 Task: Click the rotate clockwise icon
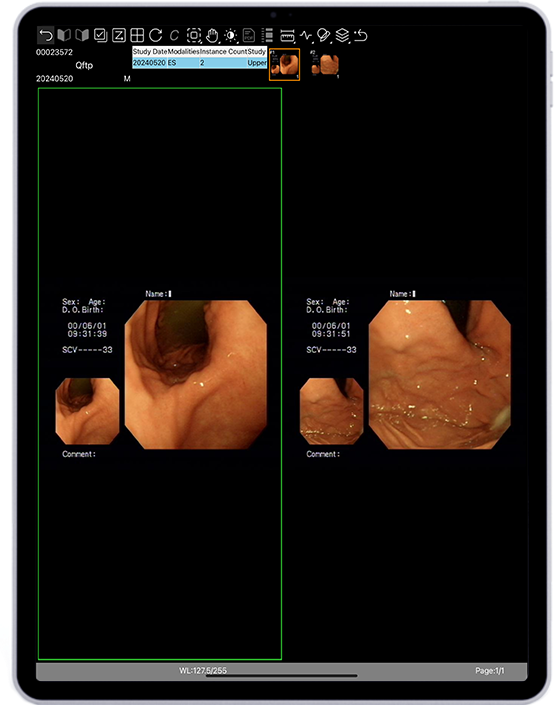click(x=156, y=35)
